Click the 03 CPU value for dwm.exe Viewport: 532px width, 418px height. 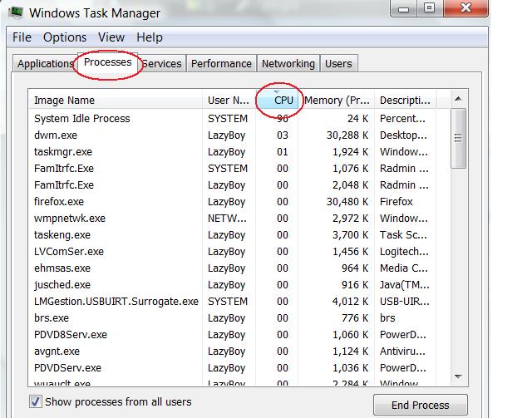click(283, 135)
